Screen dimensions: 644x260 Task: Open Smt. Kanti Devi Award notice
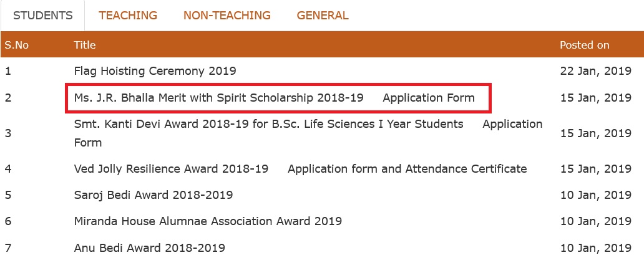[268, 124]
